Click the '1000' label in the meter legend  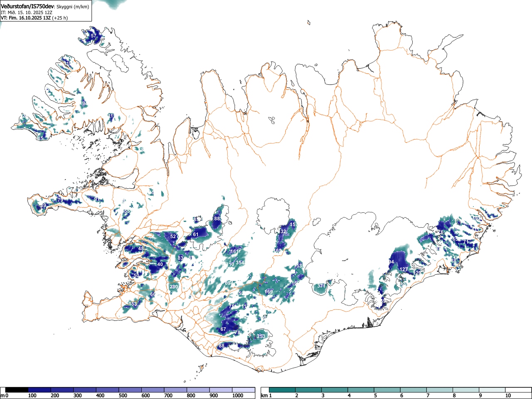click(237, 396)
